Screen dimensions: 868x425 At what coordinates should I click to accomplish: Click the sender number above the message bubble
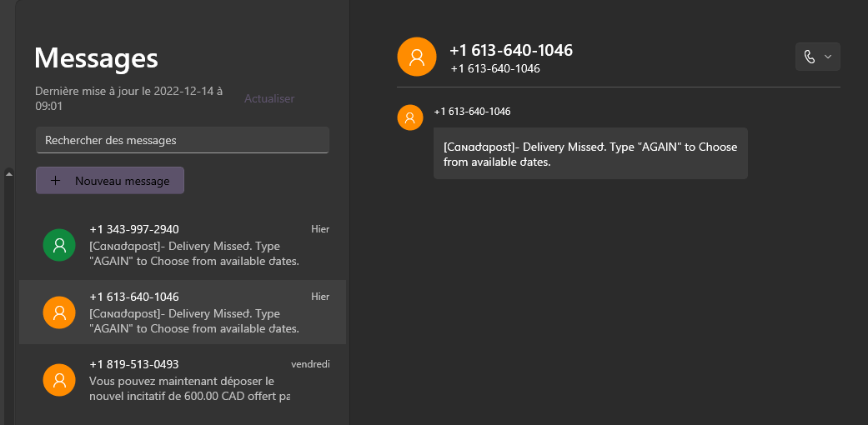click(x=472, y=112)
